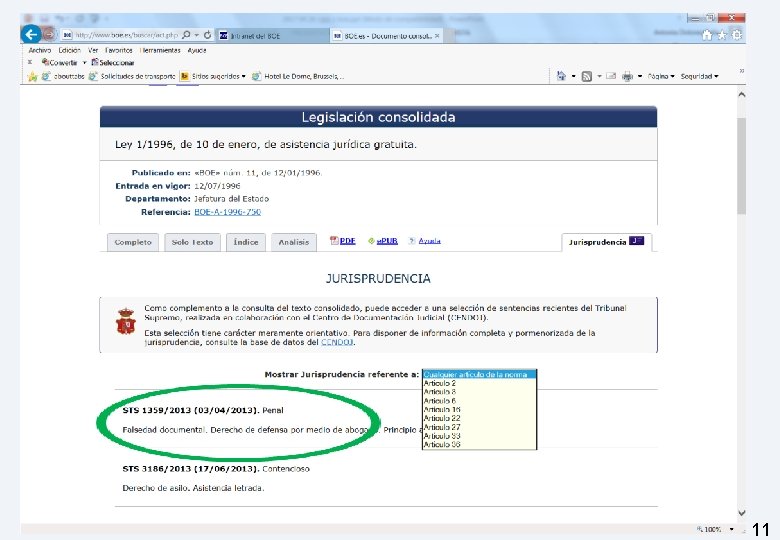Expand the RSS feeds dropdown arrow
The width and height of the screenshot is (780, 540).
pyautogui.click(x=599, y=77)
